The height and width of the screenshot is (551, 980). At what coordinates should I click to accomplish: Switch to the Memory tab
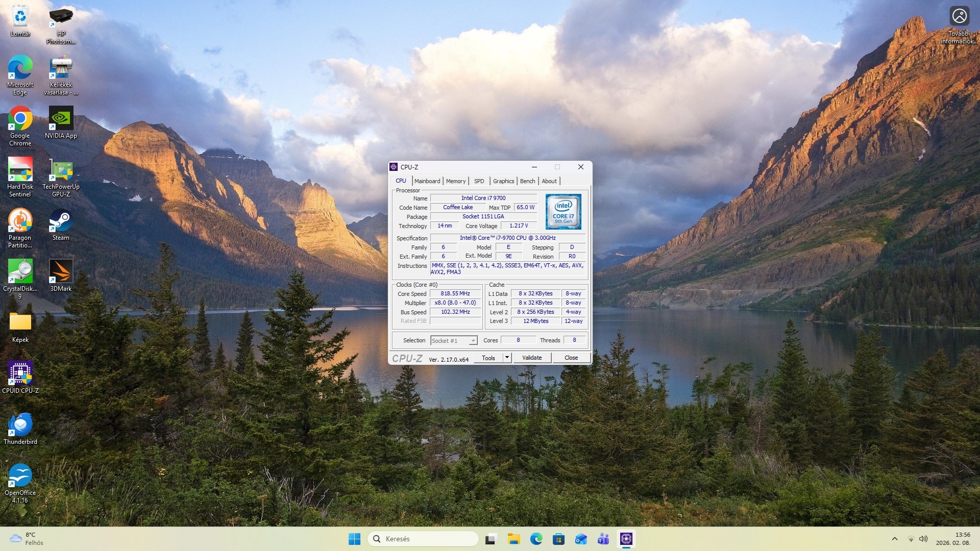(x=455, y=181)
